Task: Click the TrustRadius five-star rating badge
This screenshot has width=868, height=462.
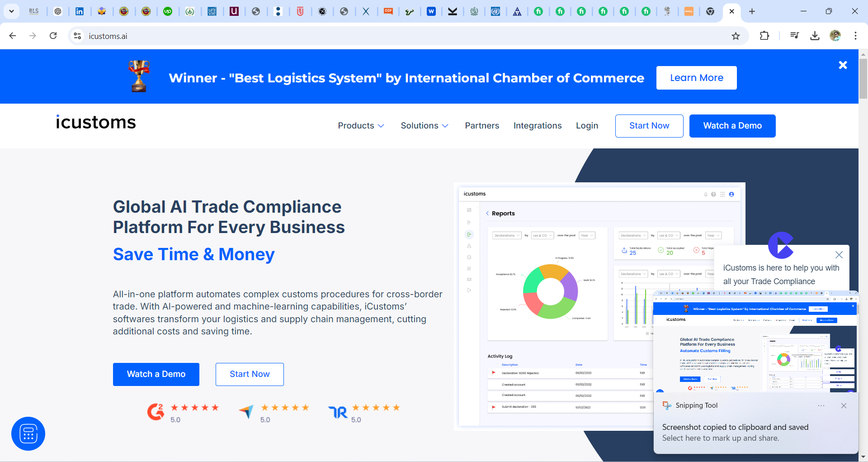Action: pos(364,412)
